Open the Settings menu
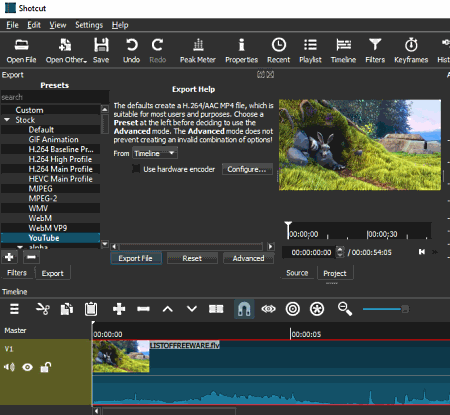450x415 pixels. [89, 25]
